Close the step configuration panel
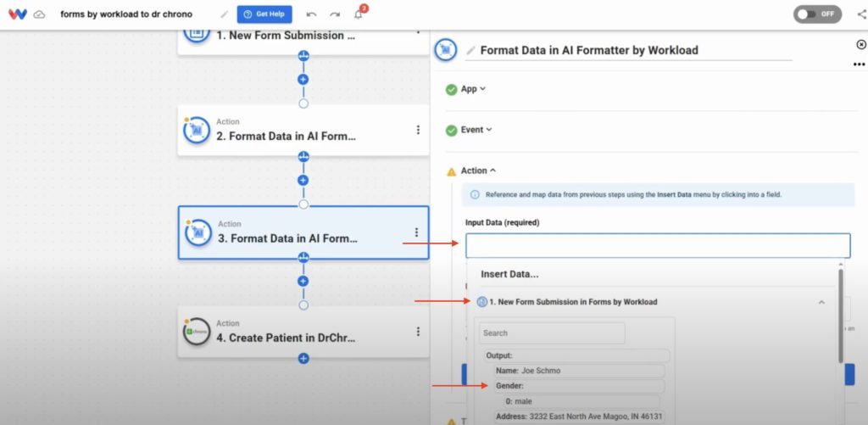This screenshot has height=425, width=868. click(861, 44)
